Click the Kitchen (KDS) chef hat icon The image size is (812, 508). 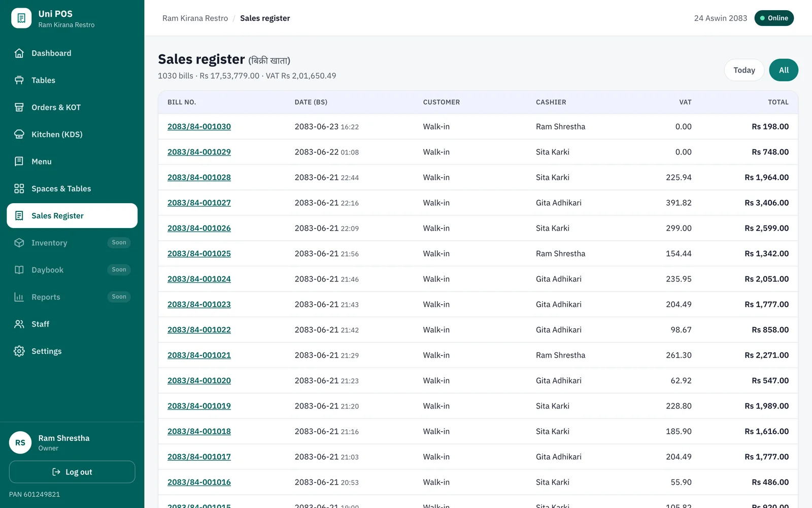[x=19, y=135]
